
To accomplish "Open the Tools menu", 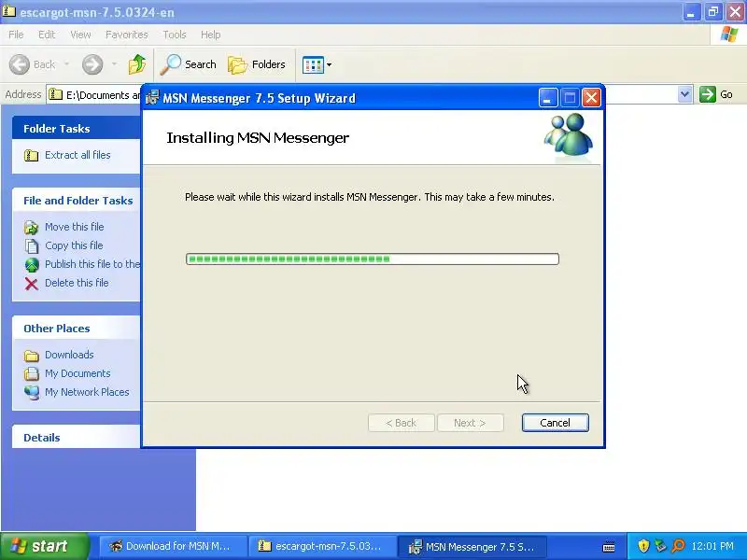I will [x=175, y=35].
